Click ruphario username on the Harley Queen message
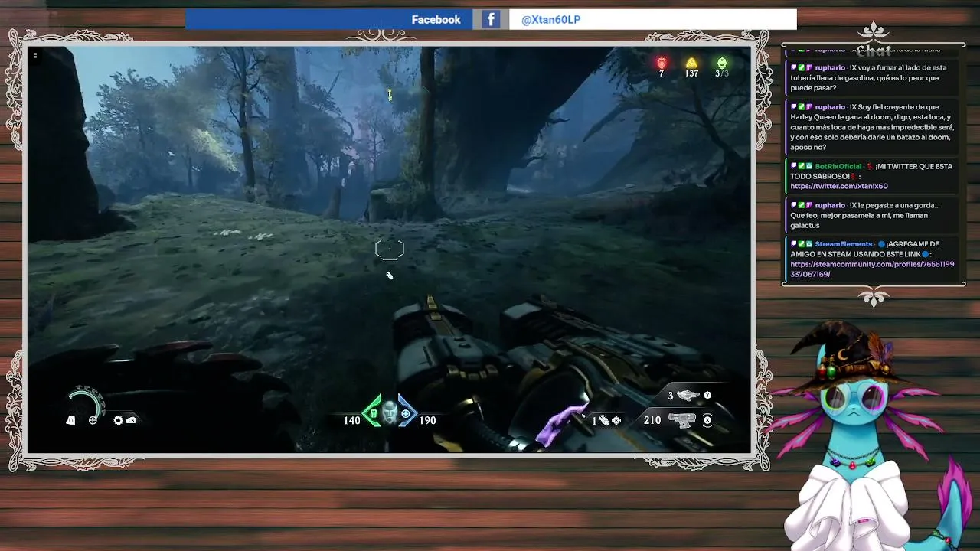 (x=830, y=107)
